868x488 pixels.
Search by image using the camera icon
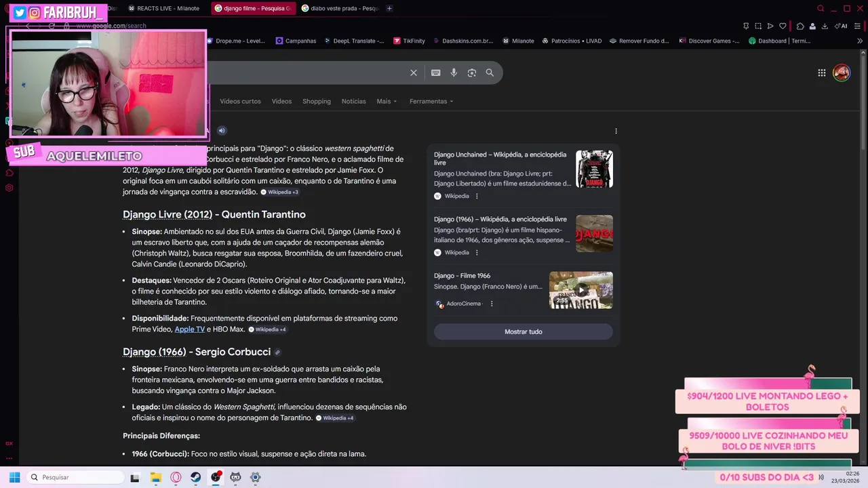tap(472, 73)
